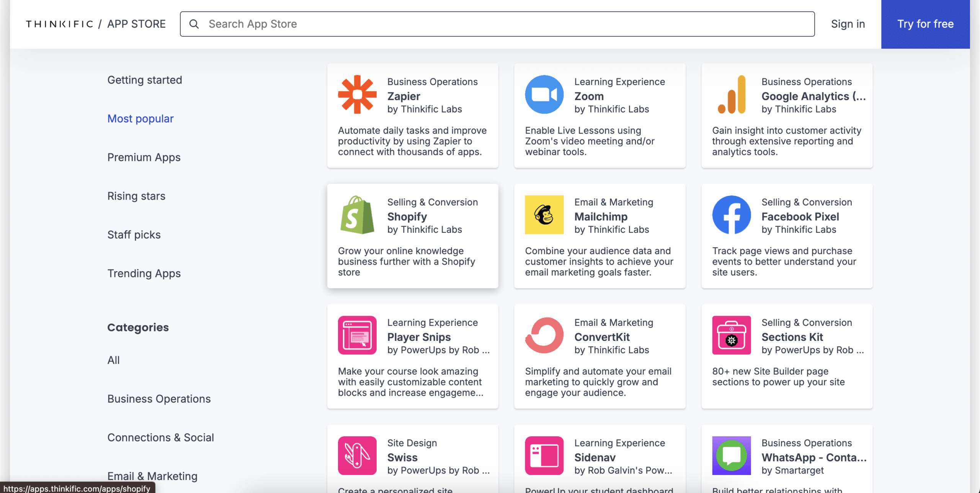Click 'by Thinkific Labs' under ConvertKit
Viewport: 980px width, 493px height.
pos(611,350)
